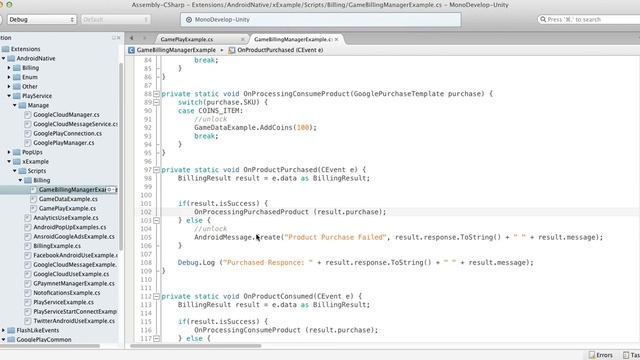Navigate back with the left arrow
This screenshot has height=360, width=640.
point(131,38)
